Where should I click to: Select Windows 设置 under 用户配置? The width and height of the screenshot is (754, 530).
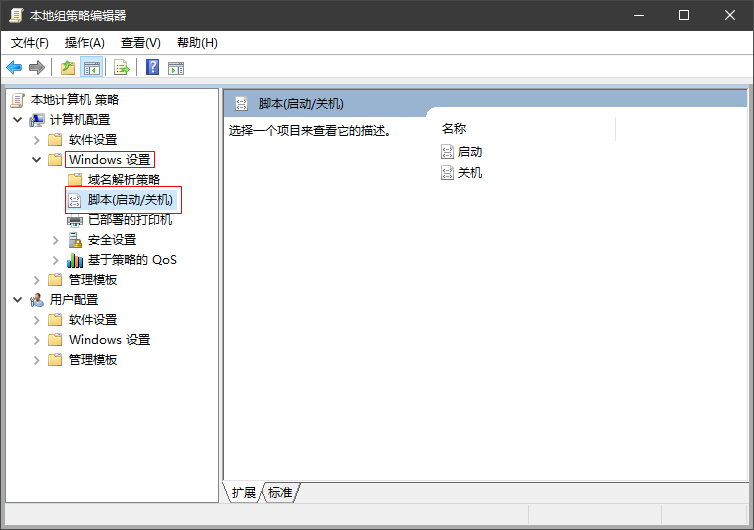click(110, 340)
